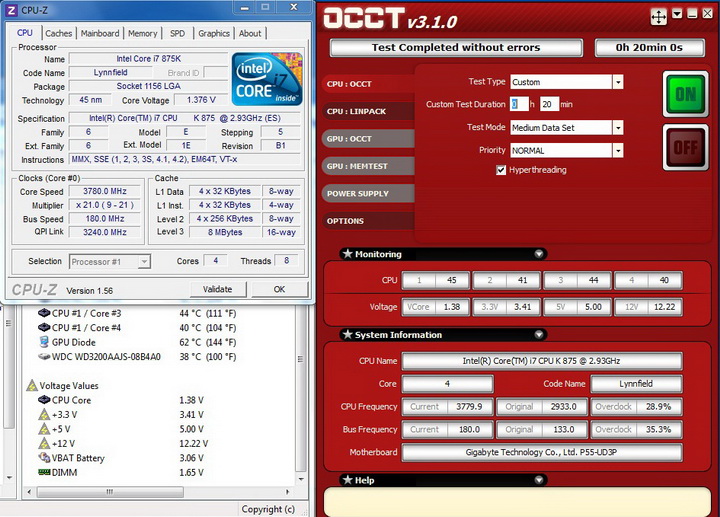
Task: Open the Mainboard tab
Action: pos(100,34)
